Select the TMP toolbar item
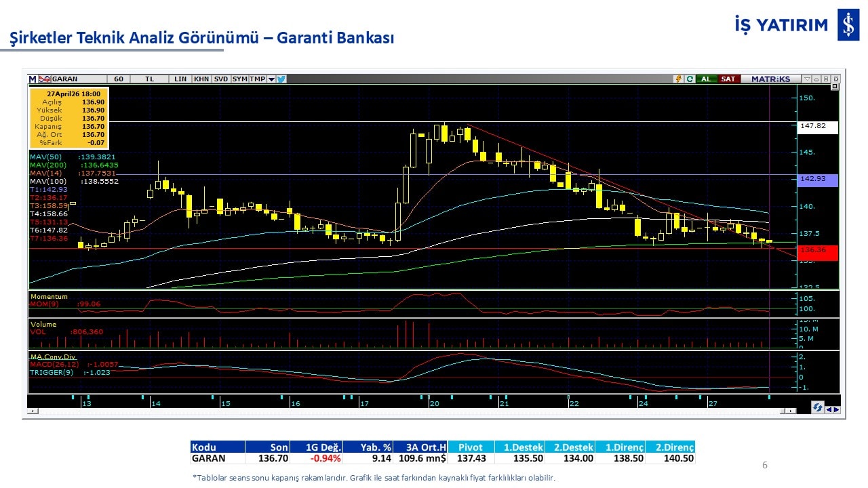 click(257, 79)
